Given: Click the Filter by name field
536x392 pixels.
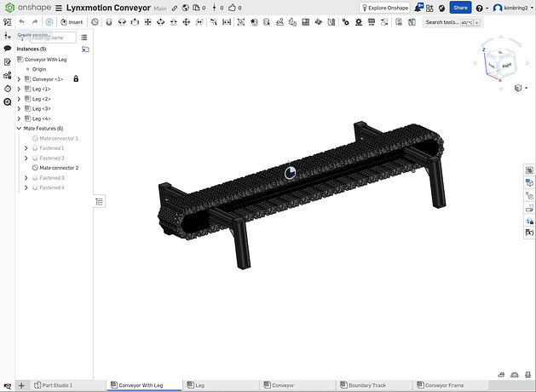Looking at the screenshot, I should pyautogui.click(x=53, y=37).
